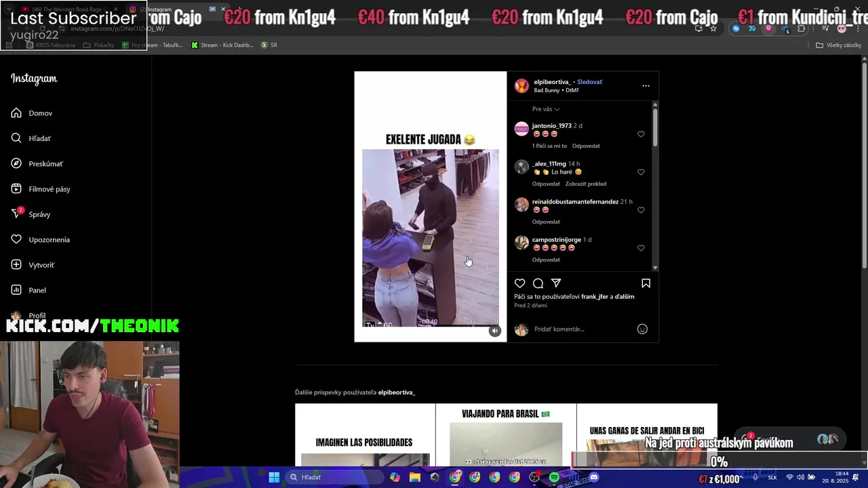Open Stream - Kick Dashboard bookmark

222,45
